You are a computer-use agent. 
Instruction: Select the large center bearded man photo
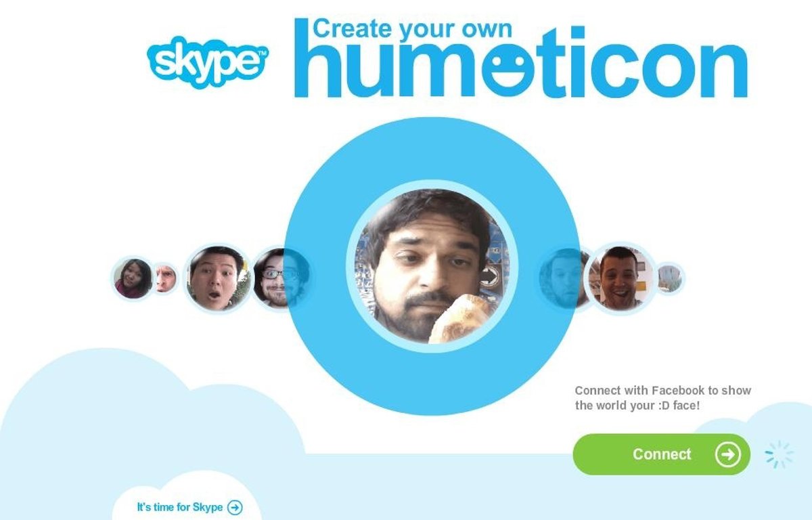point(432,266)
